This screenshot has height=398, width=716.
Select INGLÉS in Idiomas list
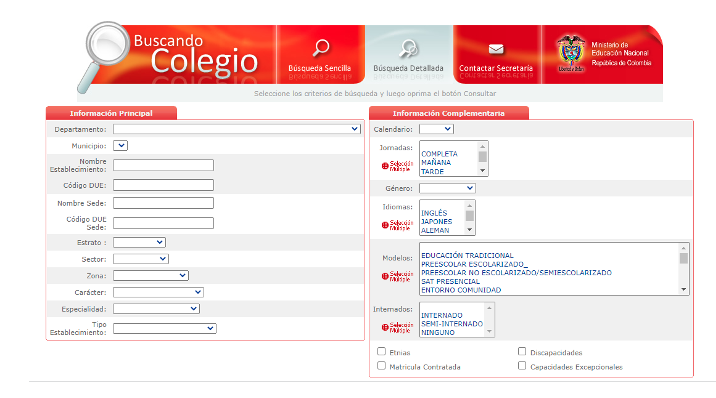tap(434, 213)
